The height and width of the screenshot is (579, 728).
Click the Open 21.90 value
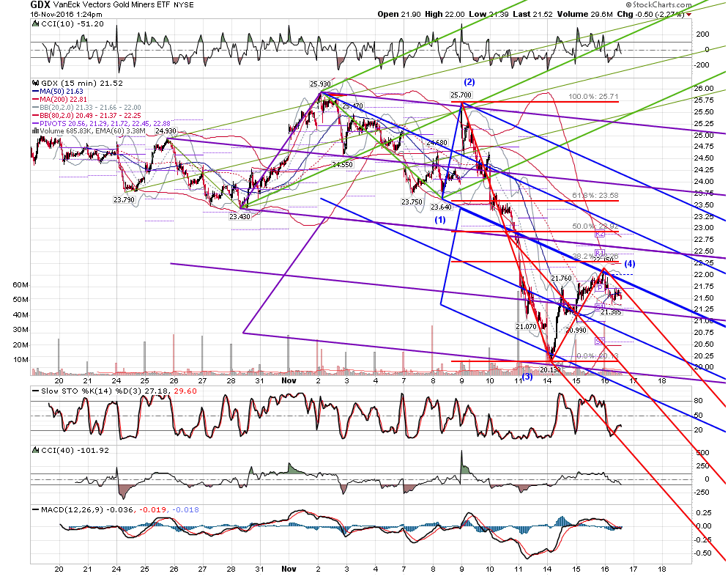pyautogui.click(x=399, y=15)
